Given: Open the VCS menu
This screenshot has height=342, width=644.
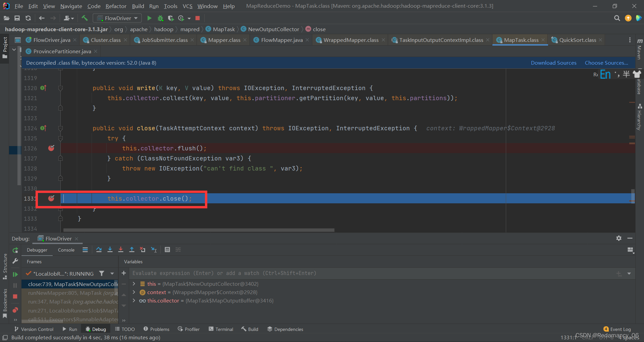Looking at the screenshot, I should tap(187, 6).
